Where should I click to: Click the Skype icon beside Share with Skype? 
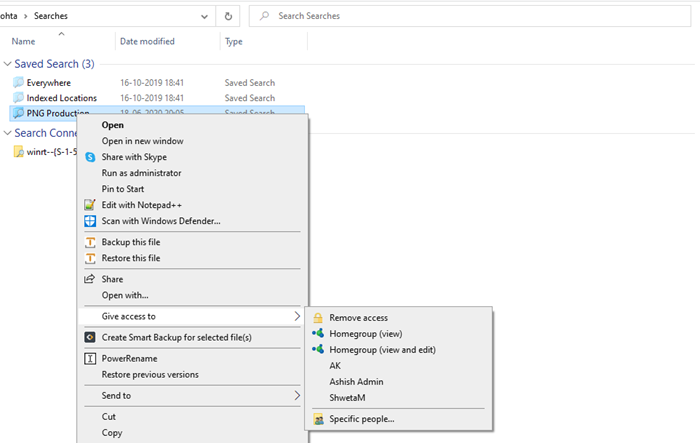pyautogui.click(x=90, y=157)
